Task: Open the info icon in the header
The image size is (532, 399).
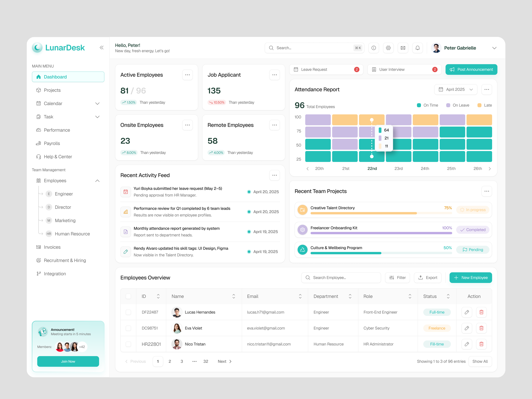Action: (x=374, y=48)
